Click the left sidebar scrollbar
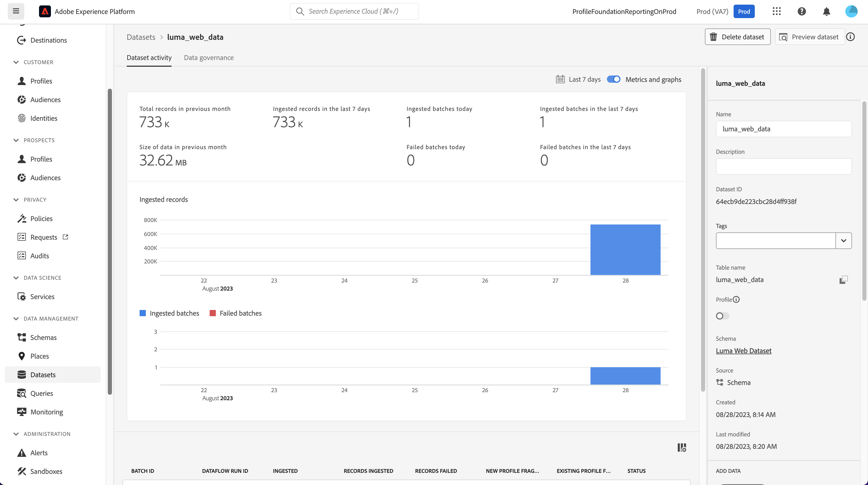868x485 pixels. [110, 241]
